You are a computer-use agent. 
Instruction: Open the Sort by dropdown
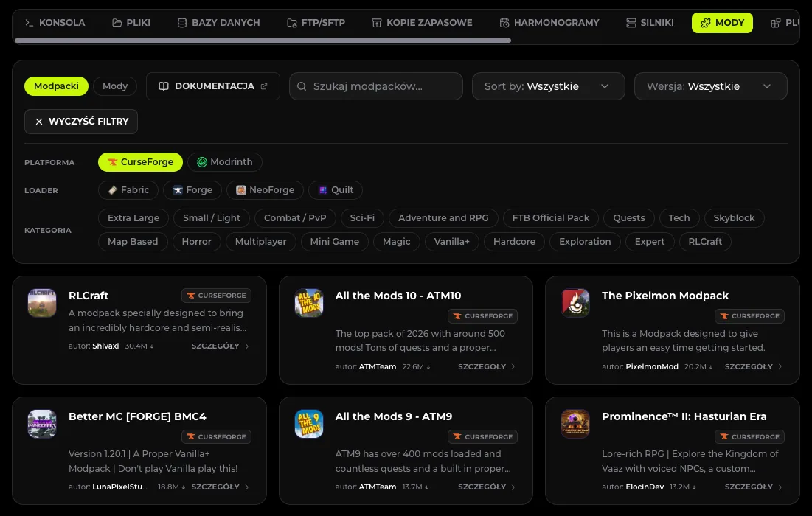click(x=549, y=86)
